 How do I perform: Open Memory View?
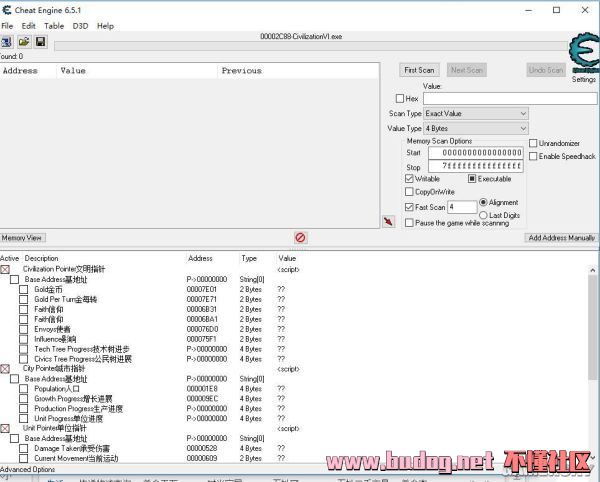point(22,238)
